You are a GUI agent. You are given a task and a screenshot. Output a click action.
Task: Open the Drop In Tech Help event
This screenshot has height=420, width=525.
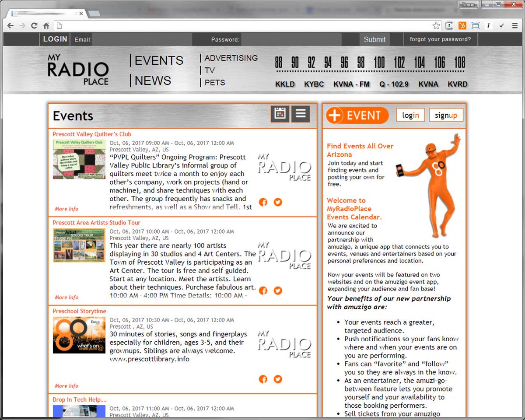80,399
